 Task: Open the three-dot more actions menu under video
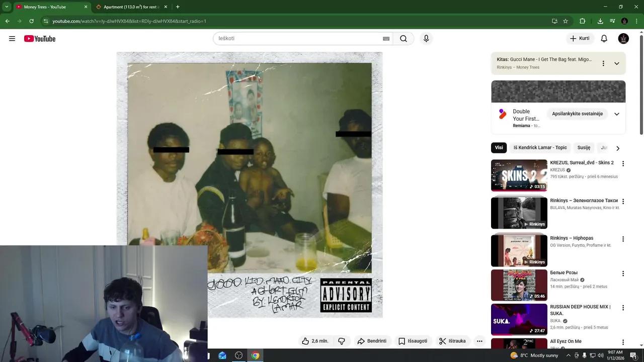[x=479, y=341]
